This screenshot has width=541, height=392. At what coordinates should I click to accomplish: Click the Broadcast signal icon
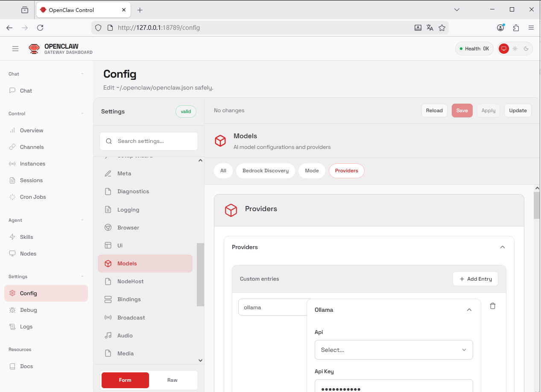coord(108,317)
